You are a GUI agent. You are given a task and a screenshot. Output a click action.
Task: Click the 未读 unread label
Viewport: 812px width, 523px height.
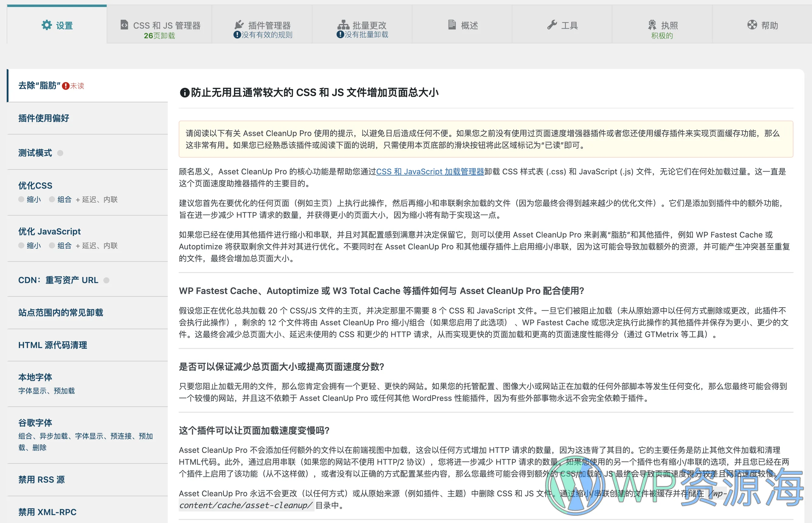[x=77, y=86]
